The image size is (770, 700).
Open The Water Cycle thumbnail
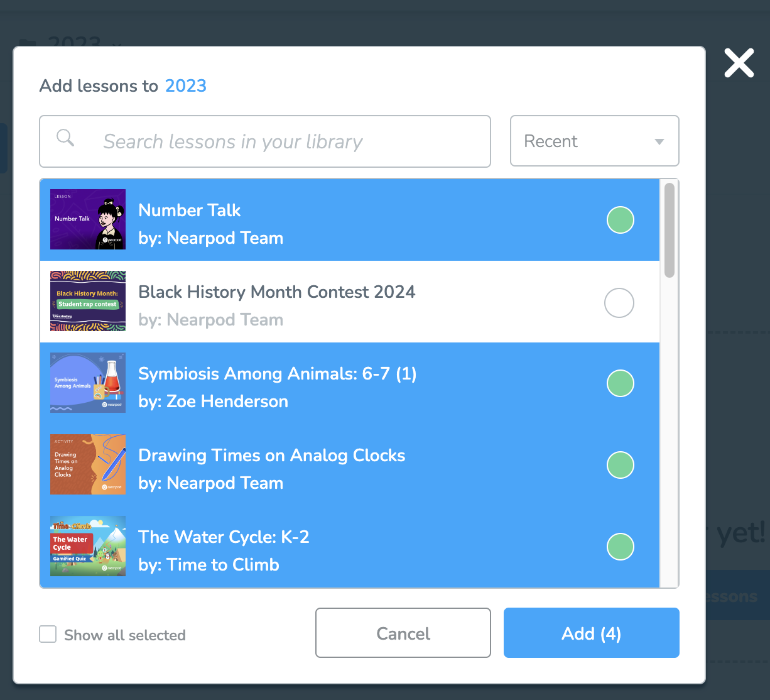(x=88, y=546)
